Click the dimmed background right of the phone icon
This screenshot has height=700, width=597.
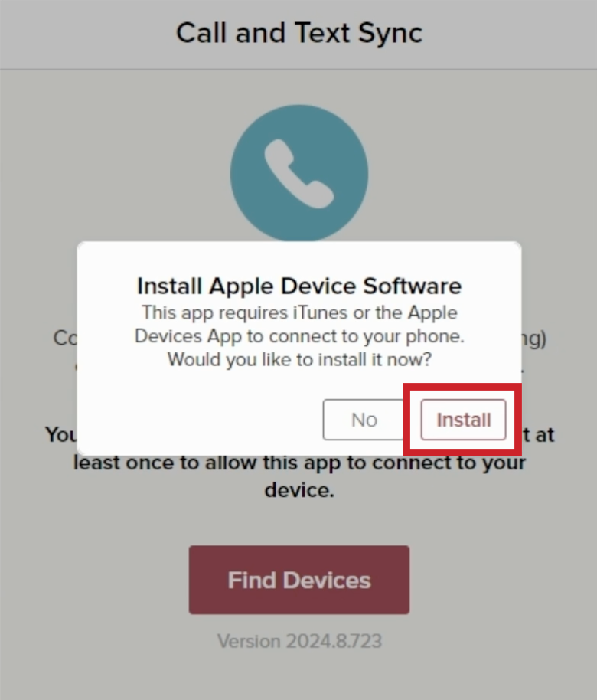coord(482,174)
